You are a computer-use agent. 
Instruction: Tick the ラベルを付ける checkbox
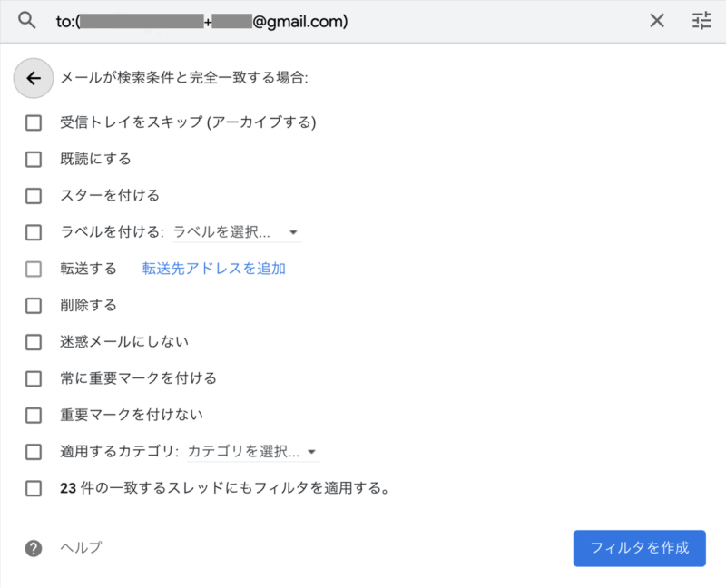[34, 232]
